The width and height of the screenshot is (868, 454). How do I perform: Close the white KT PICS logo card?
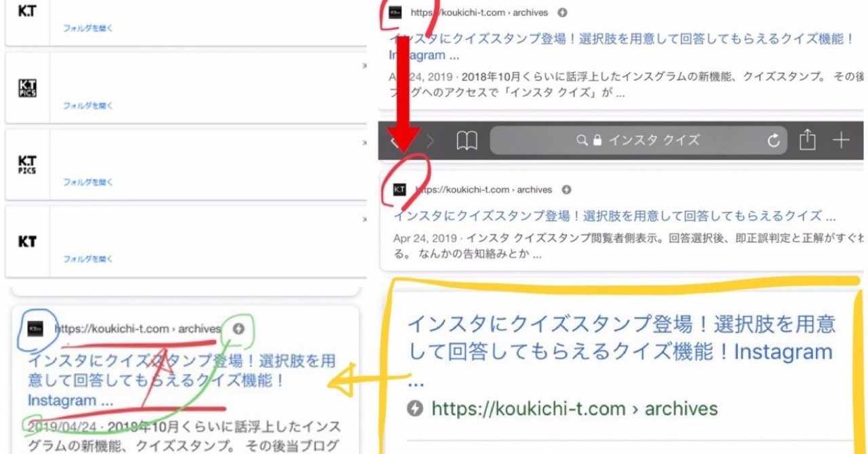[x=364, y=143]
